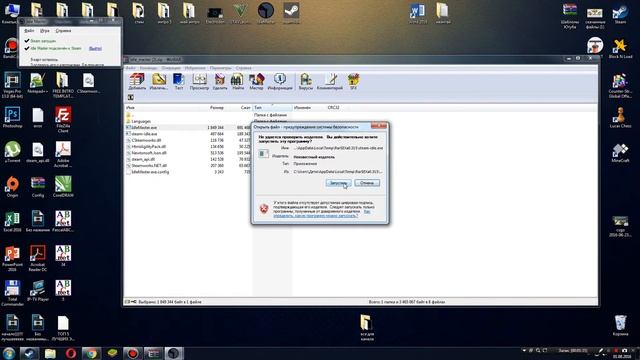Open Notepad++ desktop shortcut
This screenshot has height=360, width=640.
tap(37, 83)
